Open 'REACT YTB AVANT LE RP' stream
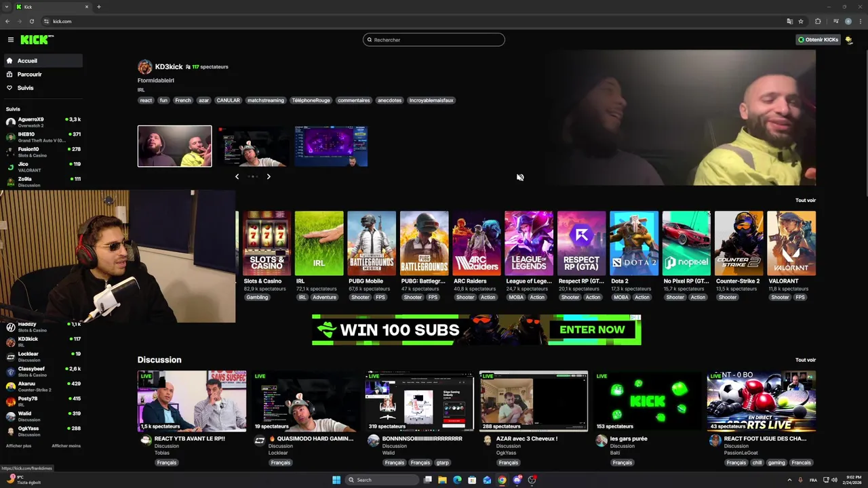 (x=192, y=401)
